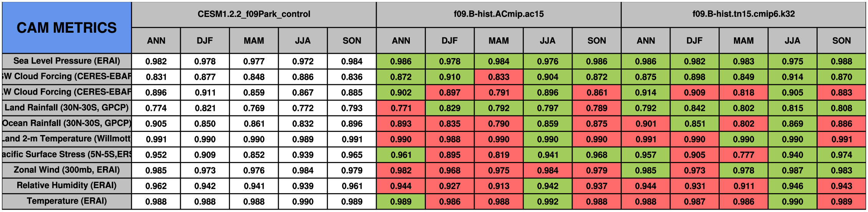
Task: Select the Sea Level Pressure (ERAI) row label
Action: 66,61
